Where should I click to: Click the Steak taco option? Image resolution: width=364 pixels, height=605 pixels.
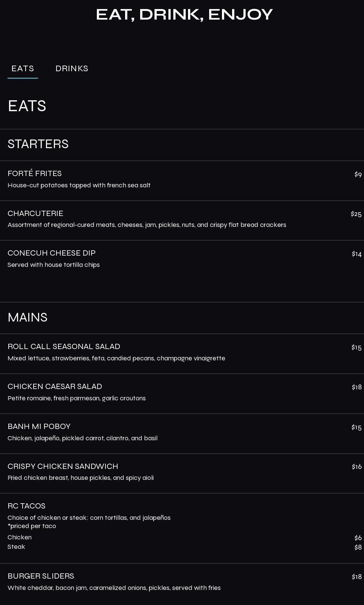pyautogui.click(x=16, y=547)
